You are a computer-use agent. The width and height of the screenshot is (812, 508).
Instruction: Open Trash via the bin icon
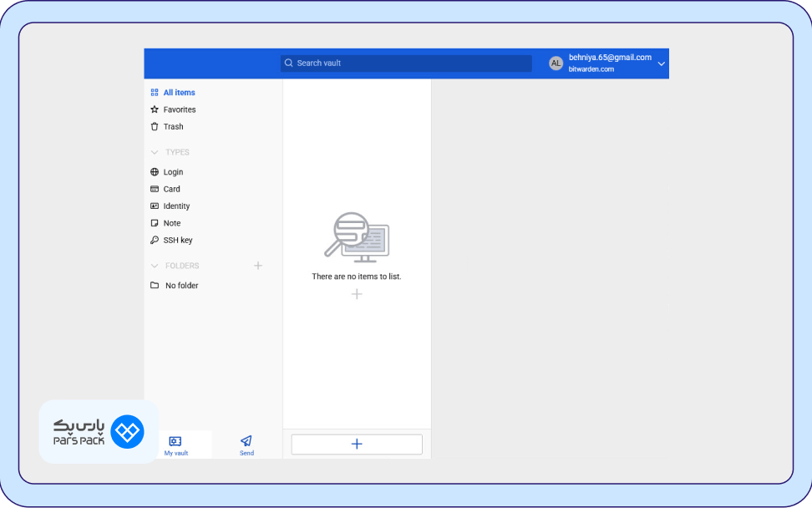pos(155,127)
